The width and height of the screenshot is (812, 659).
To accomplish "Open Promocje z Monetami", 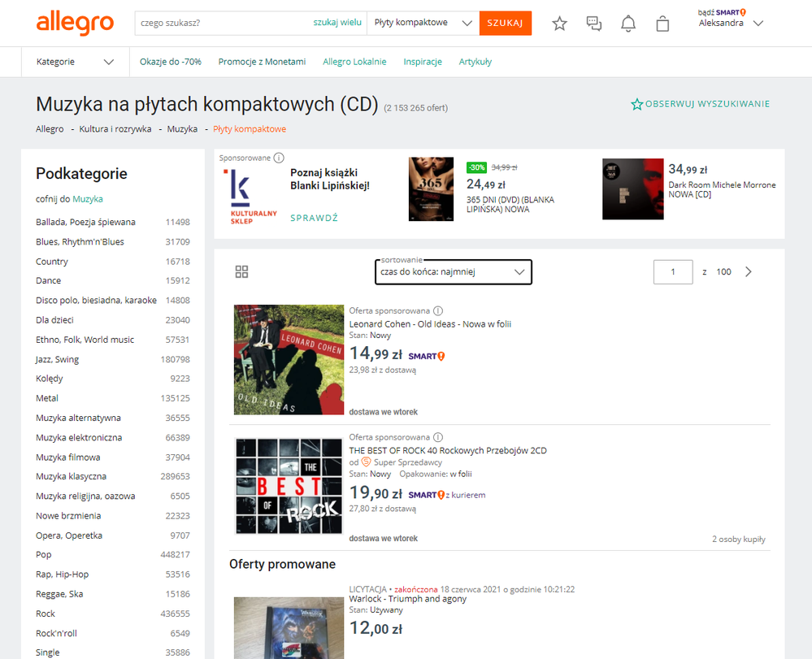I will pos(262,62).
